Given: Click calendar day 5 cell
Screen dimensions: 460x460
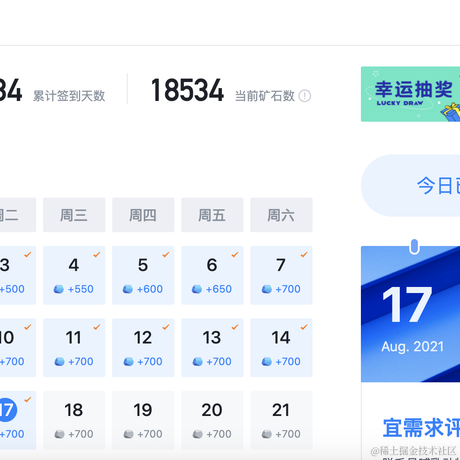Looking at the screenshot, I should pos(143,275).
